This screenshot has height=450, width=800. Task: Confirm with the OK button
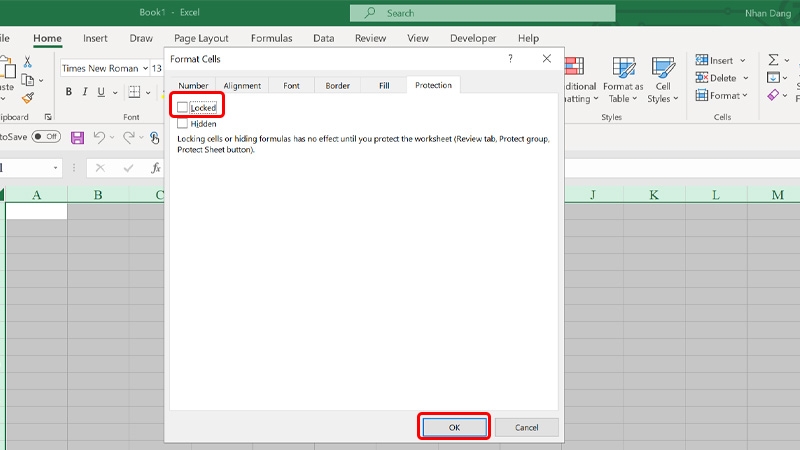click(454, 427)
